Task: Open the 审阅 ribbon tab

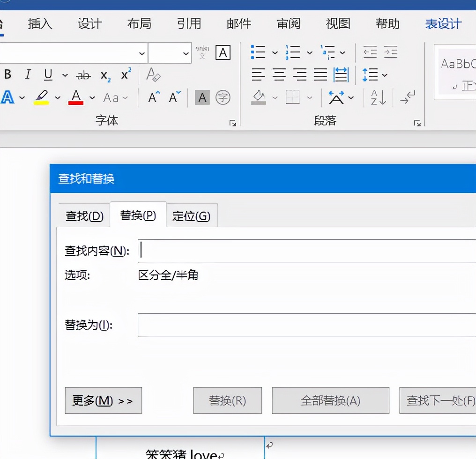Action: click(289, 24)
